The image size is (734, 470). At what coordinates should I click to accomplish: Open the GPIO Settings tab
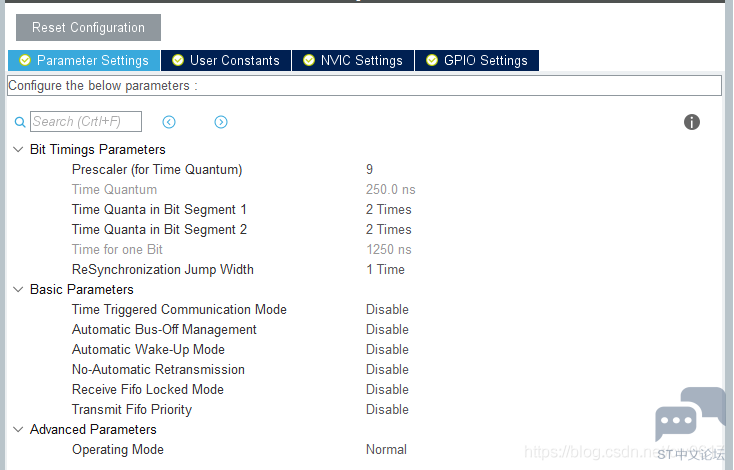pos(477,60)
